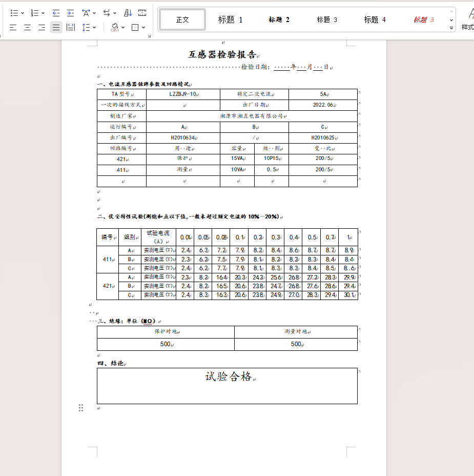The image size is (474, 476).
Task: Apply the 标题 2 style
Action: point(279,19)
